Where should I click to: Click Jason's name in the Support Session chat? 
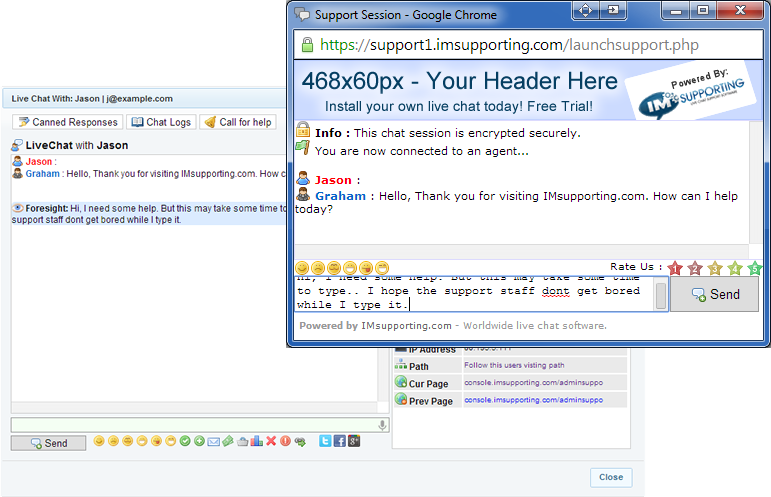click(333, 180)
